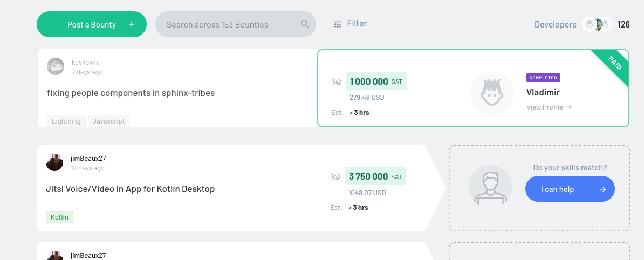The image size is (644, 260).
Task: Click the Developers avatar group
Action: click(597, 24)
